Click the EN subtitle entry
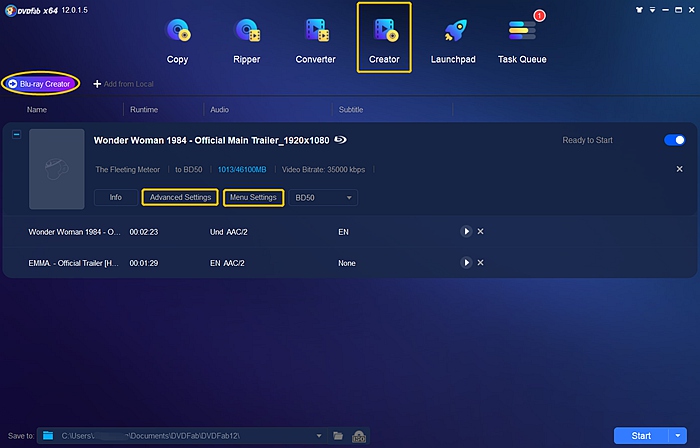Image resolution: width=700 pixels, height=448 pixels. [343, 232]
